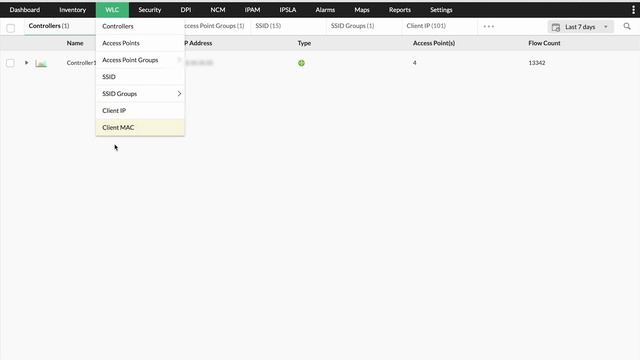Click flow count value 13342
Screen dimensions: 640x360
point(537,63)
